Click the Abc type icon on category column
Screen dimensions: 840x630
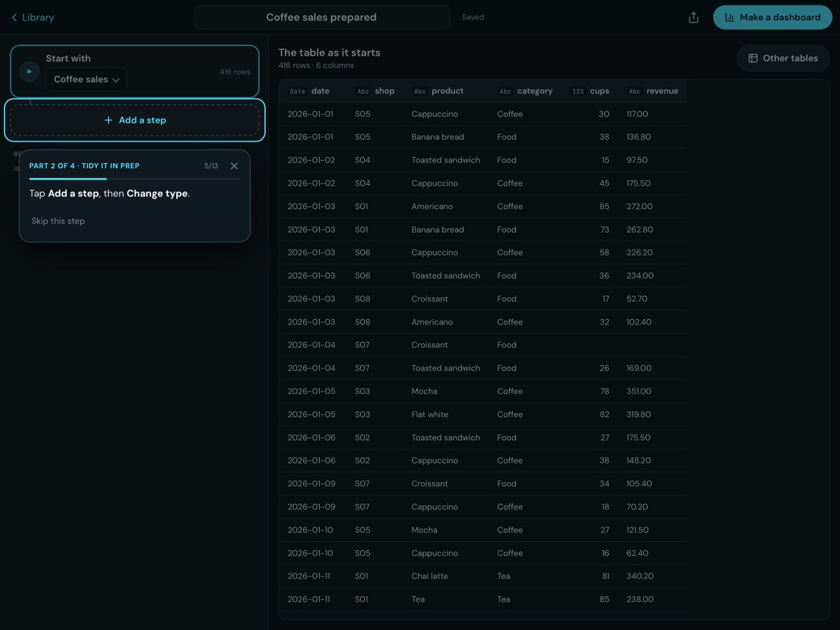click(505, 91)
